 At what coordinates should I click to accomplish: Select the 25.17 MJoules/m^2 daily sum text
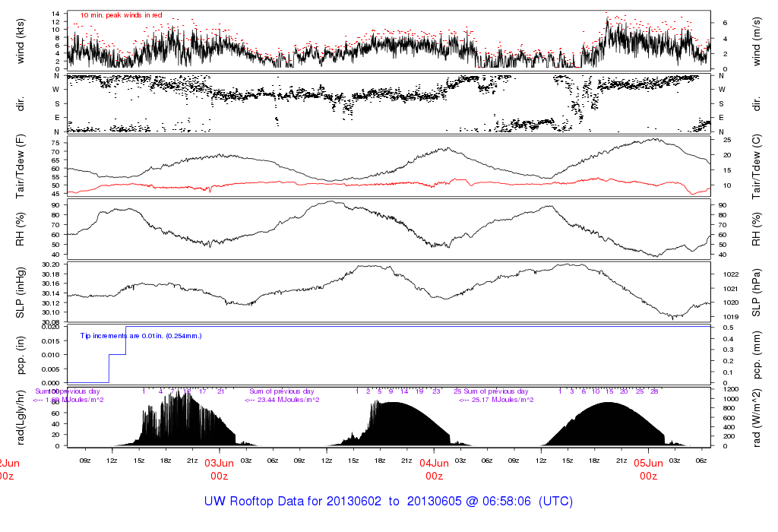coord(497,399)
